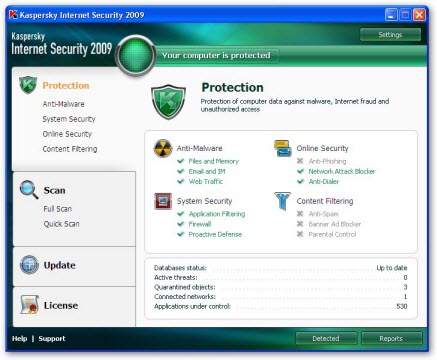
Task: Click the Content Filtering funnel icon
Action: coord(283,201)
